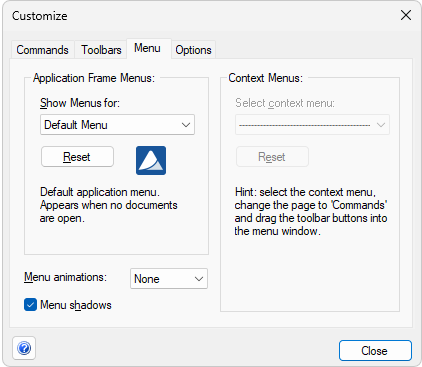Click the checkmark box for Menu shadows
This screenshot has height=367, width=422.
[x=30, y=305]
